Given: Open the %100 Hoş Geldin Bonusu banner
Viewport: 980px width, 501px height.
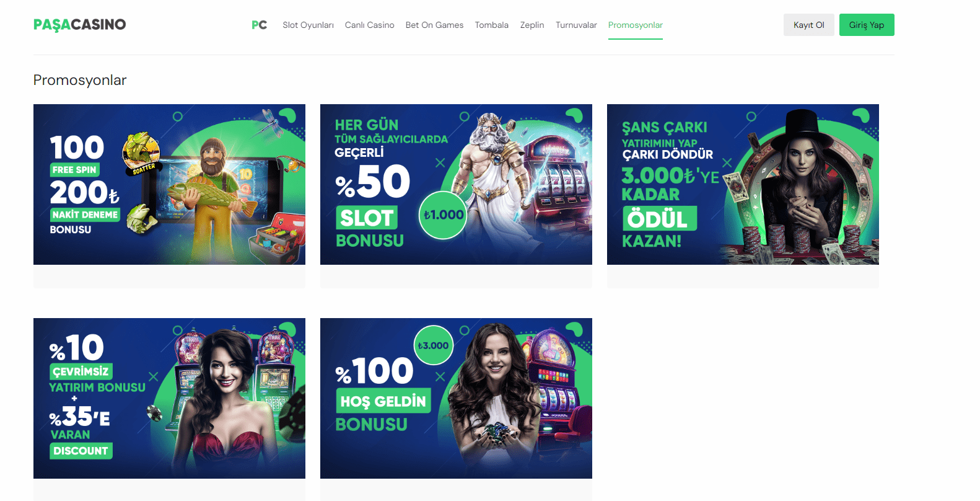Looking at the screenshot, I should 456,398.
